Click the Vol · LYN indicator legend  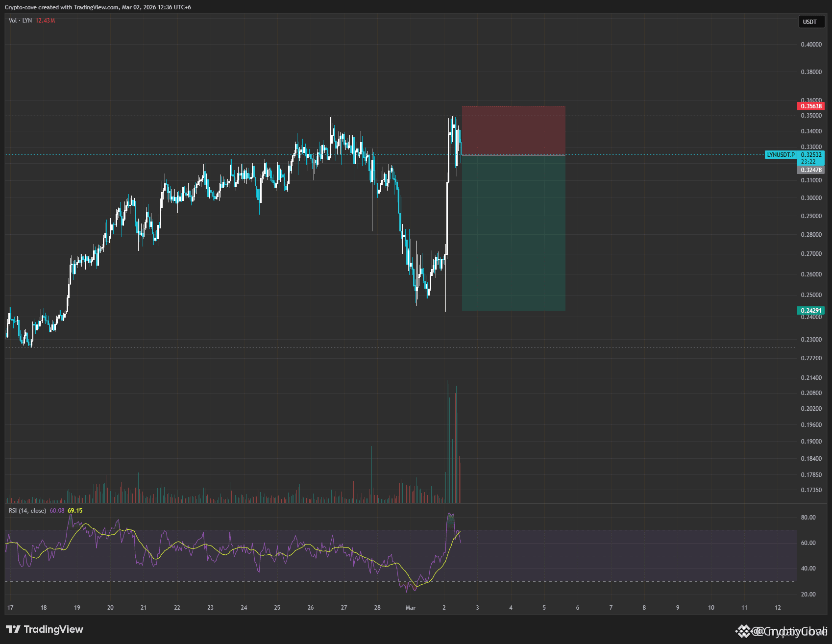[x=20, y=21]
